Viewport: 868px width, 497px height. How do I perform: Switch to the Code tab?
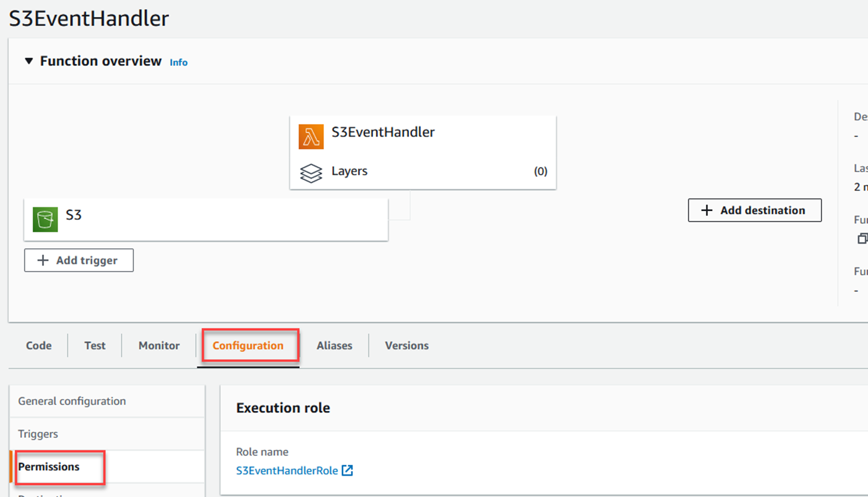coord(39,345)
